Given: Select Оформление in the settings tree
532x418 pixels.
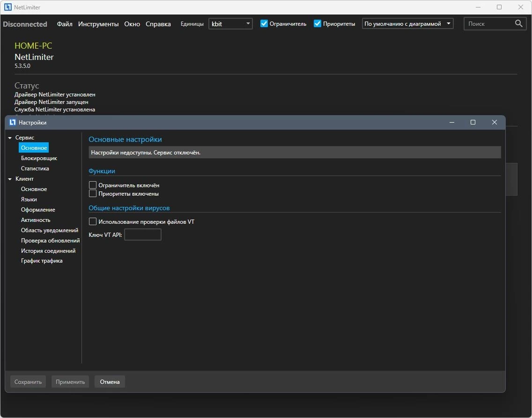Looking at the screenshot, I should [x=38, y=210].
